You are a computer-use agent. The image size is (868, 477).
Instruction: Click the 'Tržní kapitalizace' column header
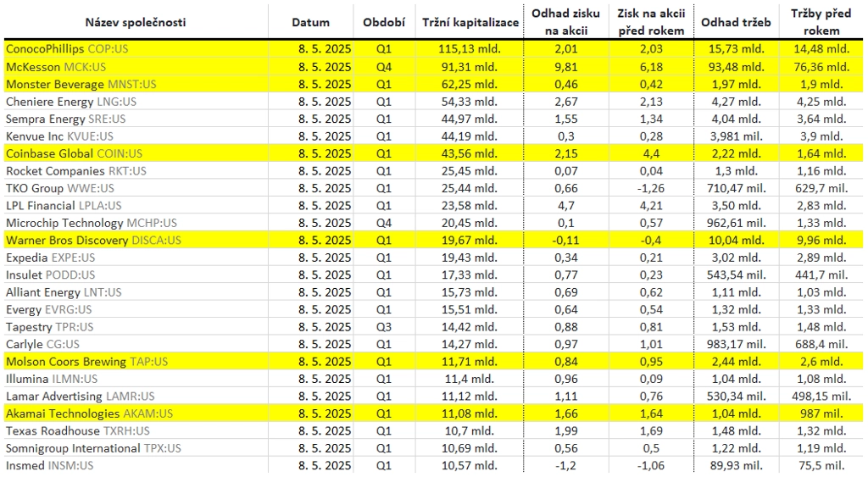[x=470, y=23]
